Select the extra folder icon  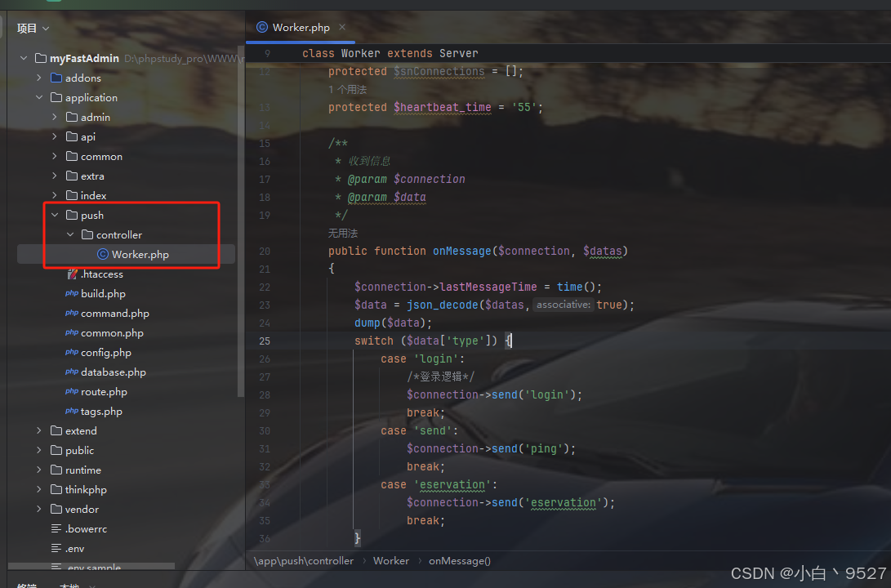coord(72,176)
